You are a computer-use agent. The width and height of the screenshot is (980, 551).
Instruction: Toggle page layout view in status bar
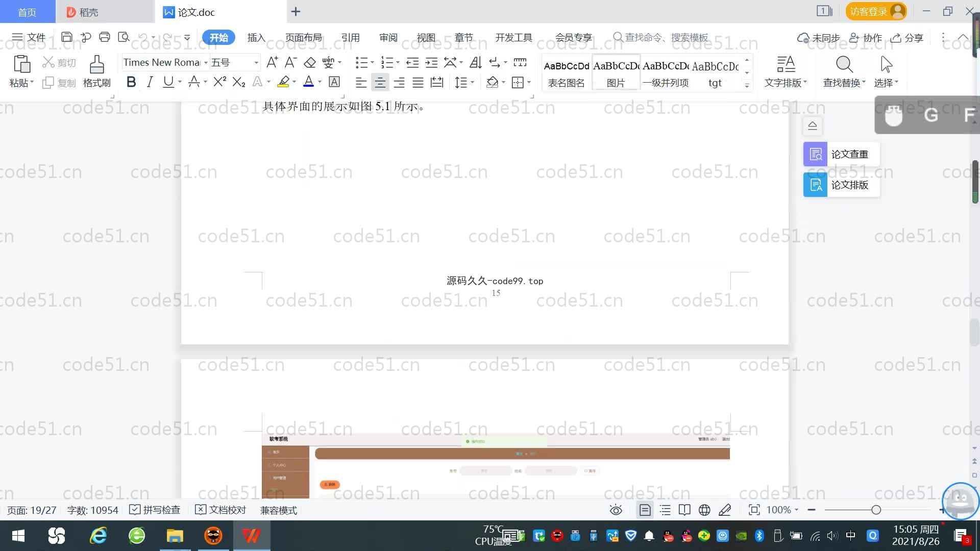645,510
